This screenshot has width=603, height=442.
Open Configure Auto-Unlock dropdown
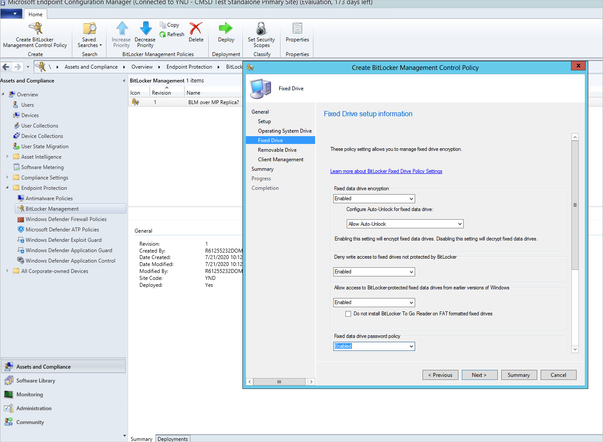(x=405, y=224)
